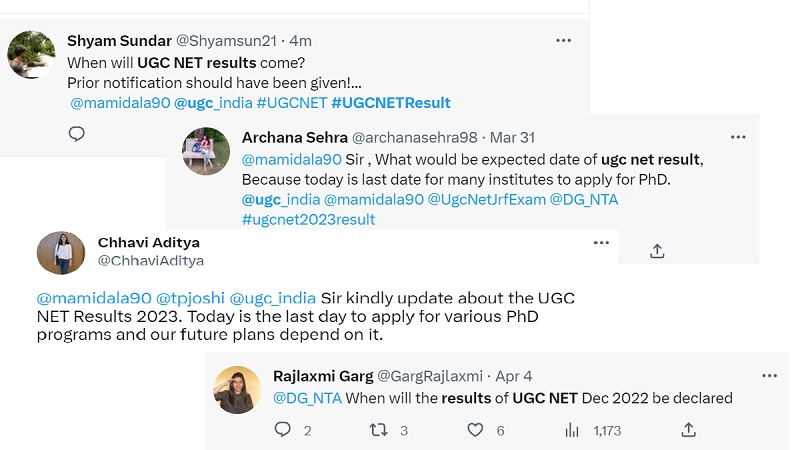Open Archana Sehra's avatar

pos(206,151)
